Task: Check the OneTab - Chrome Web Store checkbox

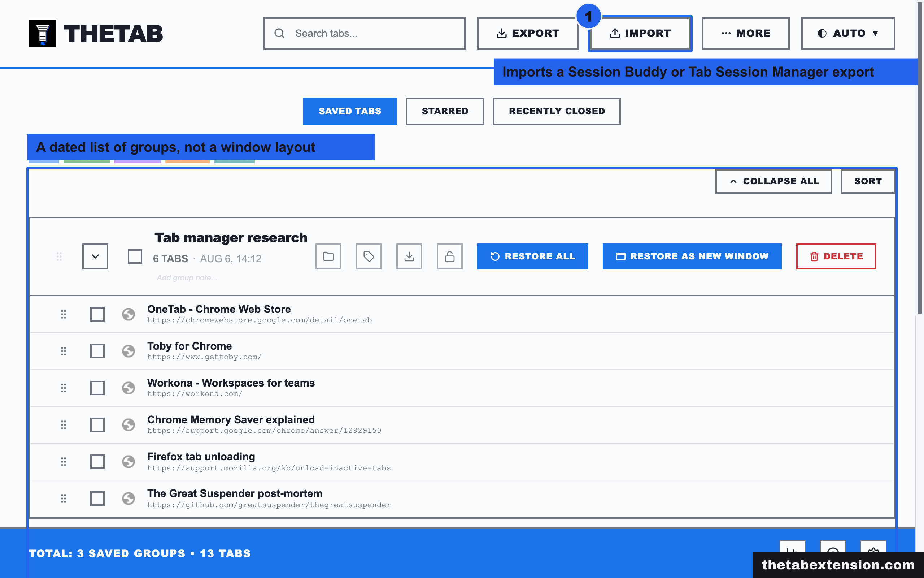Action: pyautogui.click(x=97, y=314)
